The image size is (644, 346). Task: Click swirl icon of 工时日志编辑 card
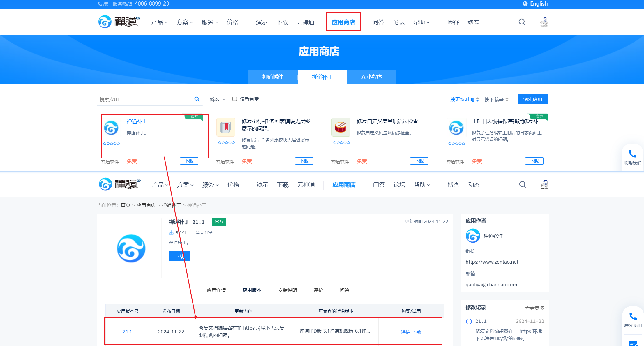point(456,128)
